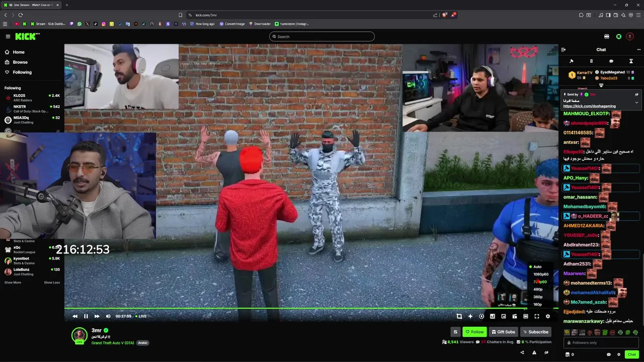Click the speech bubble icon beside chat settings
This screenshot has width=644, height=362.
click(609, 354)
